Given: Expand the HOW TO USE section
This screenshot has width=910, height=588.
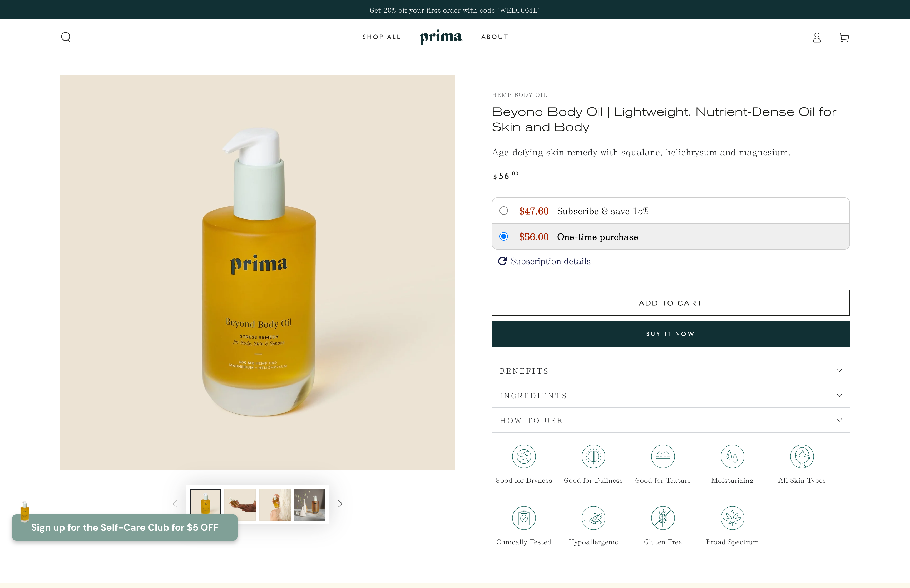Looking at the screenshot, I should 671,420.
